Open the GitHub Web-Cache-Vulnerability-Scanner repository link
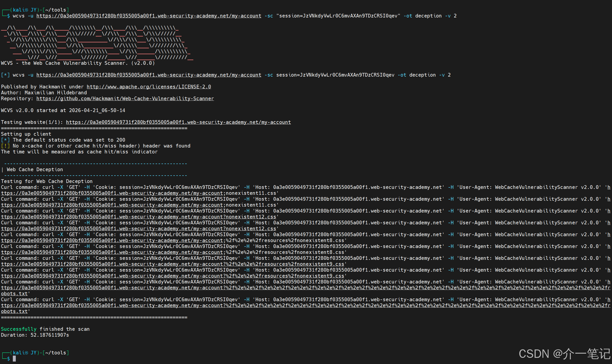The height and width of the screenshot is (364, 612). click(125, 99)
